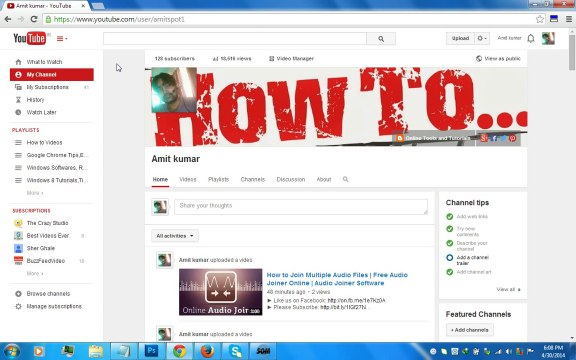Focus the YouTube search box
This screenshot has width=576, height=360.
click(x=235, y=39)
